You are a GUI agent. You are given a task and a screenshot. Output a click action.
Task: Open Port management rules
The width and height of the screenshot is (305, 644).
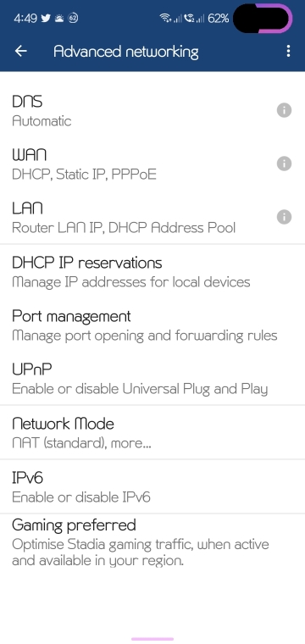point(152,325)
